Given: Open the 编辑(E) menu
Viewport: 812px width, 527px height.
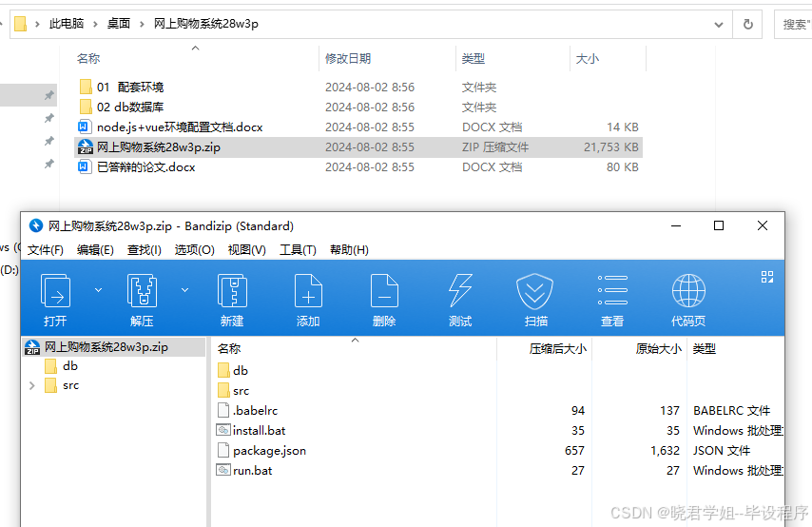Looking at the screenshot, I should click(95, 250).
